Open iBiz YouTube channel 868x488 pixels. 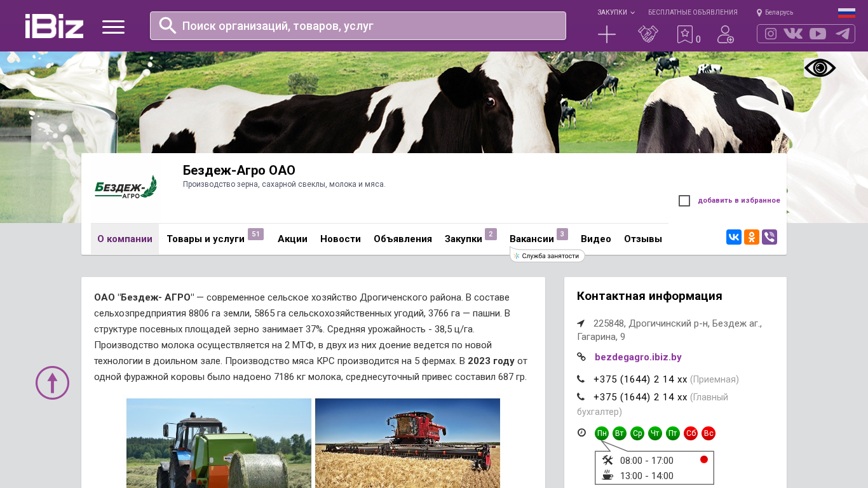pyautogui.click(x=818, y=34)
